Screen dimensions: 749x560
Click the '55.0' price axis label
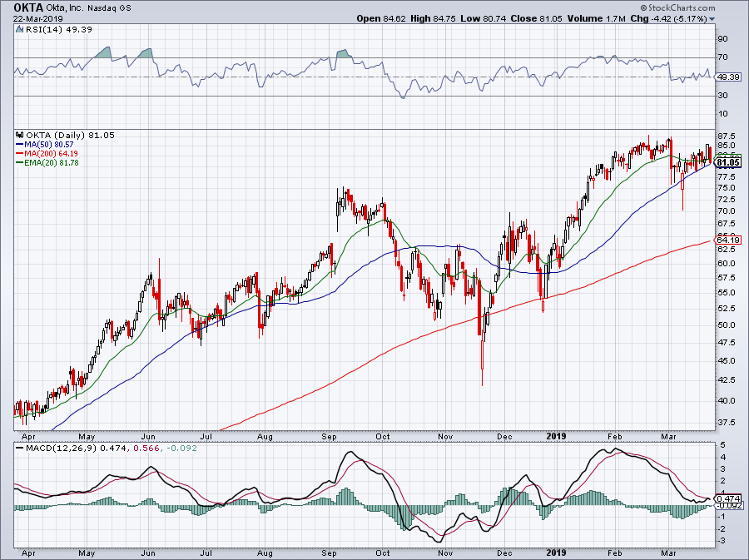(726, 292)
